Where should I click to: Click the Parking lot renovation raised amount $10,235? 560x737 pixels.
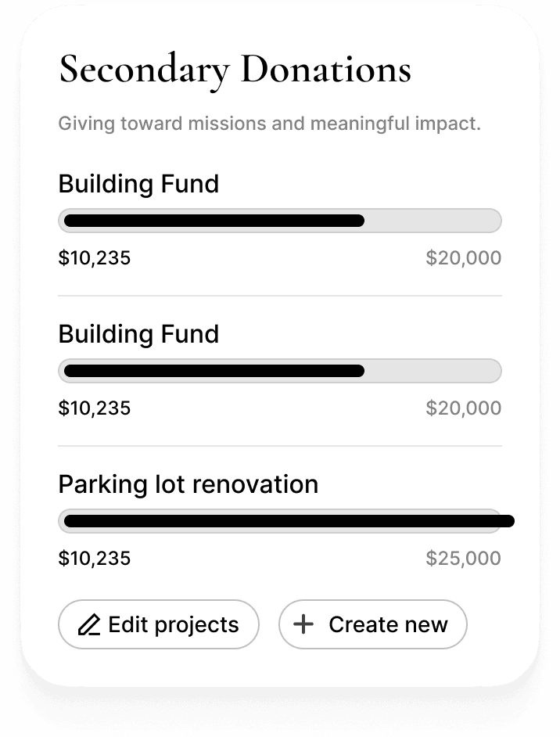click(94, 559)
